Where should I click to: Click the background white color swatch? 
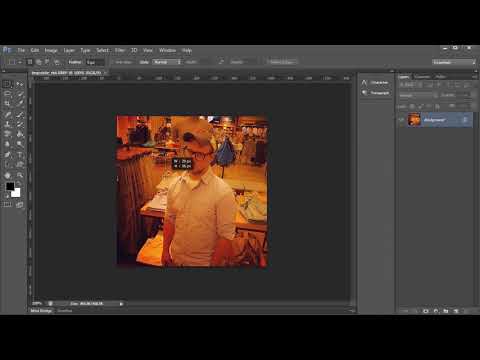(17, 194)
